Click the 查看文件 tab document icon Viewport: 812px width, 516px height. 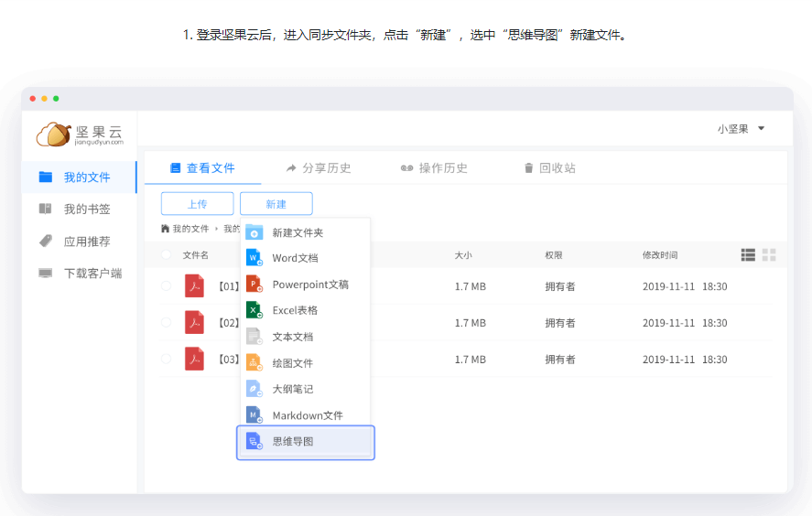(x=175, y=167)
